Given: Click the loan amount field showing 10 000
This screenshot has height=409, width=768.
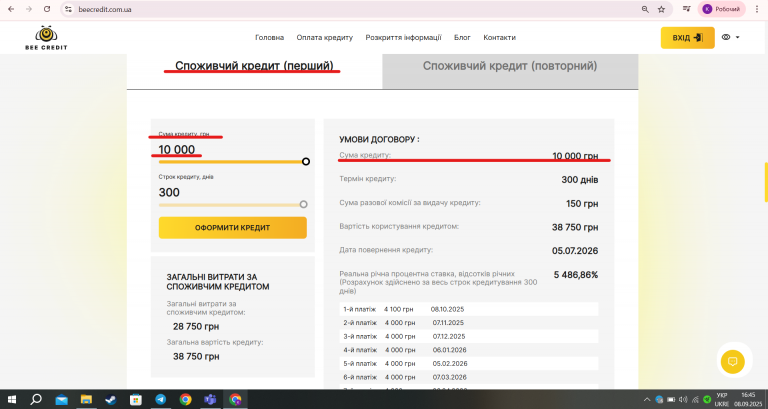Looking at the screenshot, I should [x=177, y=149].
